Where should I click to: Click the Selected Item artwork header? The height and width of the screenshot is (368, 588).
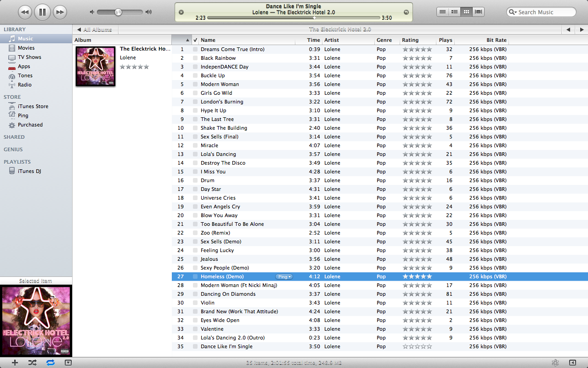click(x=36, y=281)
